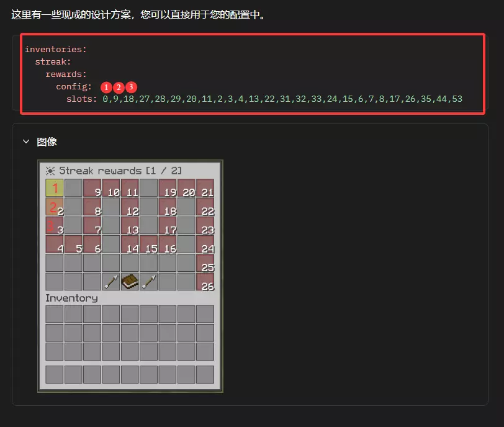Image resolution: width=504 pixels, height=427 pixels.
Task: Click reward slot numbered 12
Action: coord(130,207)
